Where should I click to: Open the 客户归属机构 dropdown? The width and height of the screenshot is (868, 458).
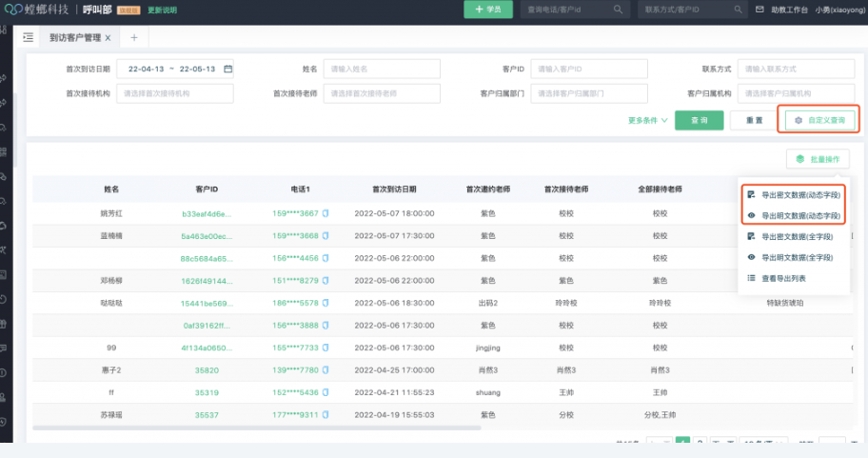(x=796, y=93)
